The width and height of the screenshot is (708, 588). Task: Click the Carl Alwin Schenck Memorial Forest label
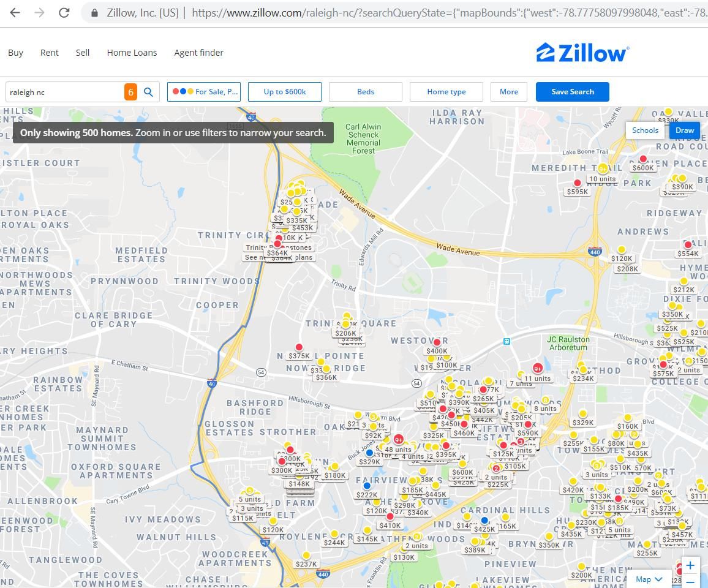click(x=363, y=138)
